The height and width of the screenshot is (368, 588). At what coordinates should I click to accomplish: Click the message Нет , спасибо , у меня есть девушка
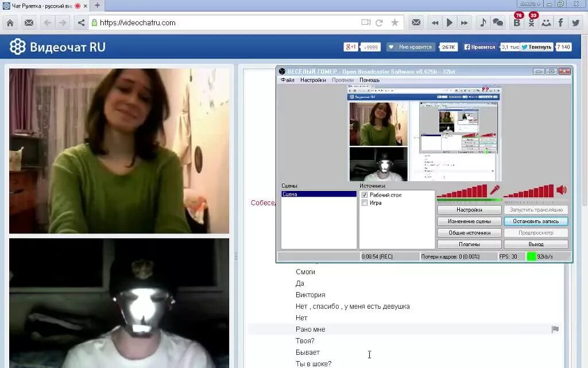[353, 306]
